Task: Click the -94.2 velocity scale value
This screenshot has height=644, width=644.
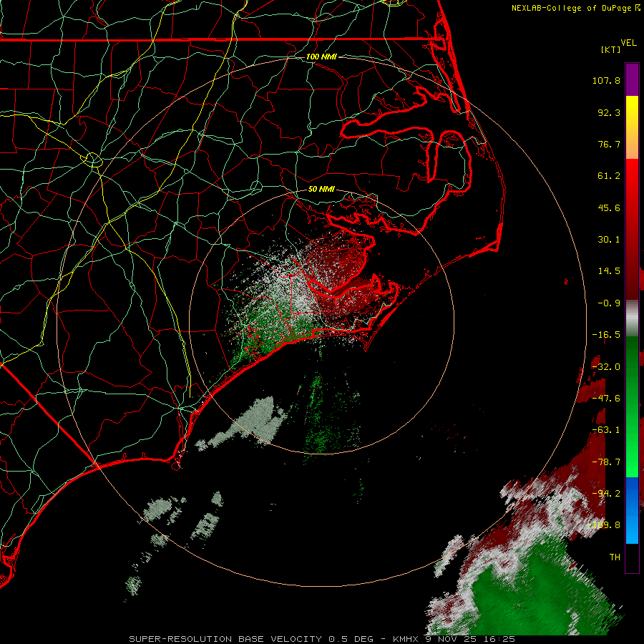Action: click(606, 494)
